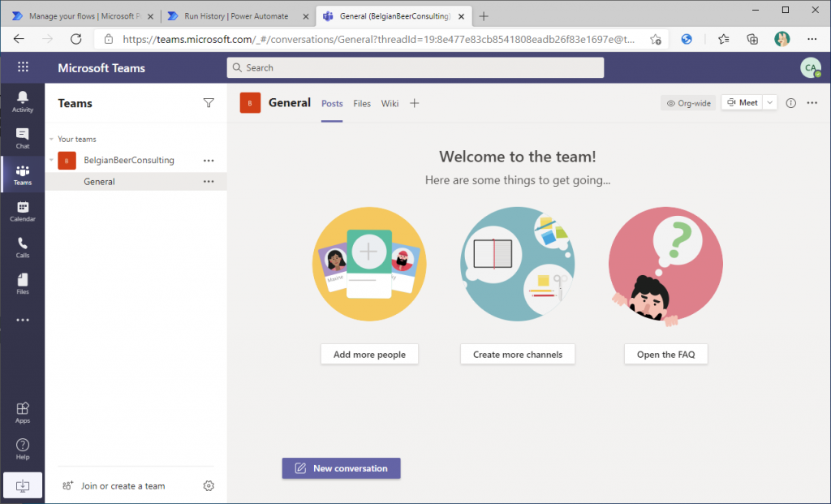Close the Manage your flows tab

coord(150,16)
